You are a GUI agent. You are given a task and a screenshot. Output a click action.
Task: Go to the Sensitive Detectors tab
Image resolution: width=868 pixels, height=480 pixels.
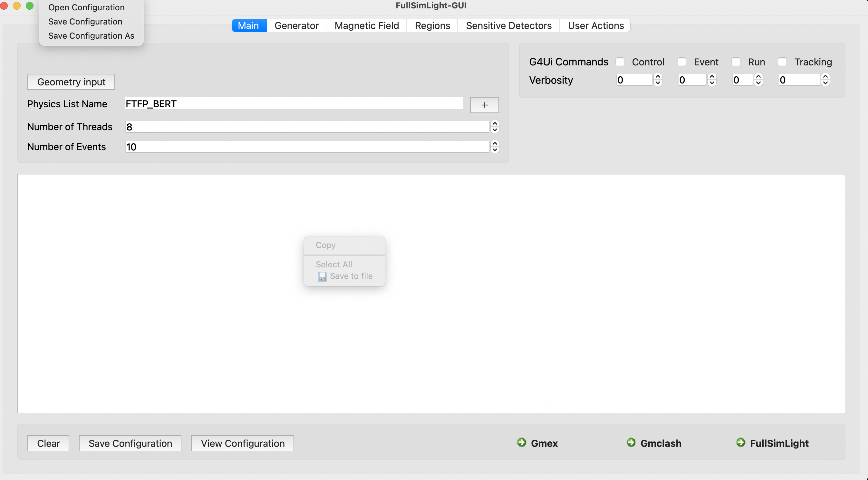tap(508, 25)
